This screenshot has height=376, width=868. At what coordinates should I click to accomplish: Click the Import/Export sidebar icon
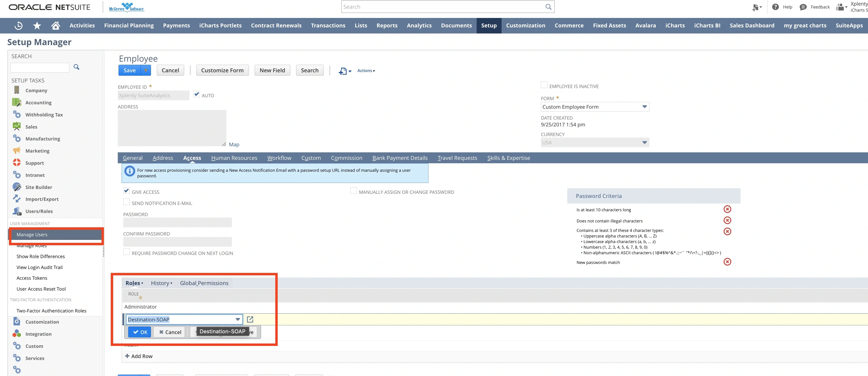[x=16, y=199]
